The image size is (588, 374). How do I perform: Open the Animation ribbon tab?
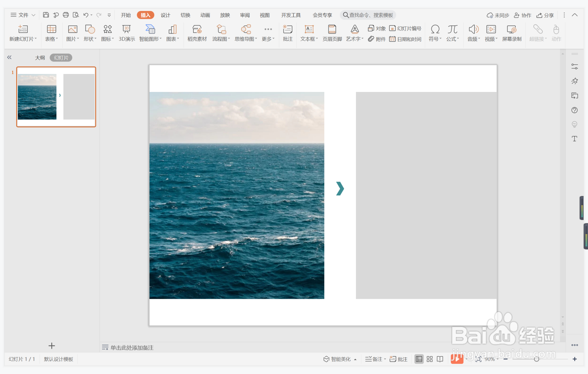click(205, 15)
